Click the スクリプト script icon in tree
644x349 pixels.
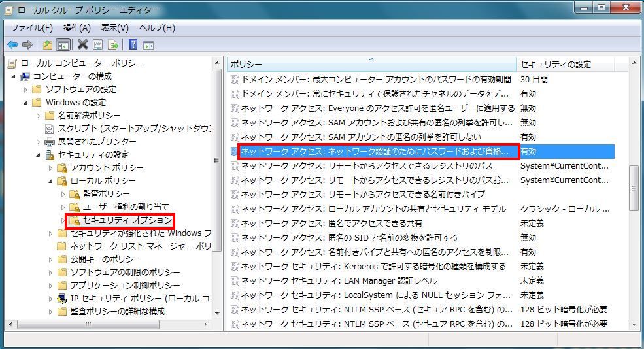(50, 129)
